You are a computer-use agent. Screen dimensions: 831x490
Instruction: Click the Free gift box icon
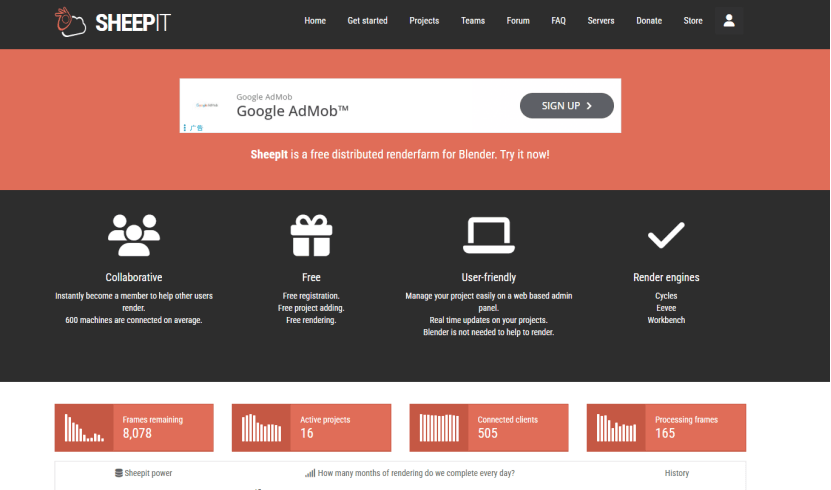(x=311, y=235)
